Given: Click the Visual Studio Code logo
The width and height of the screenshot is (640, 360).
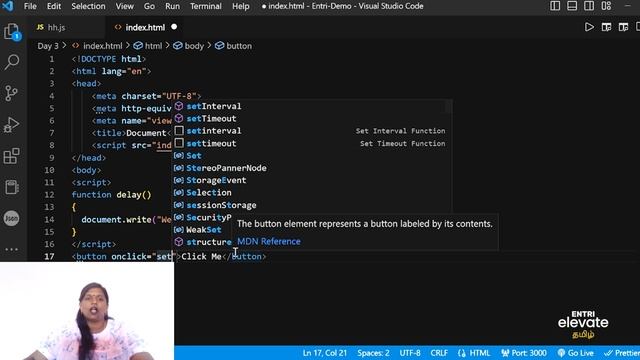Looking at the screenshot, I should coord(8,6).
